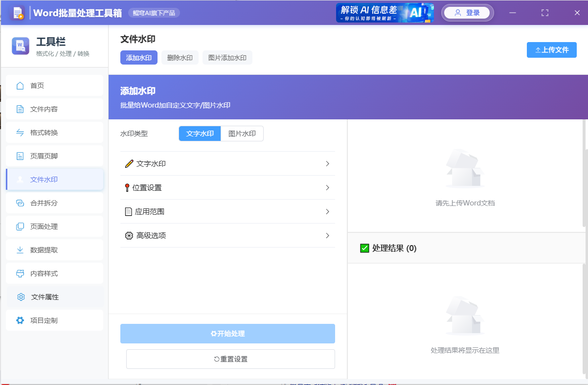The width and height of the screenshot is (588, 385).
Task: Expand the 文字水印 settings section
Action: click(227, 163)
